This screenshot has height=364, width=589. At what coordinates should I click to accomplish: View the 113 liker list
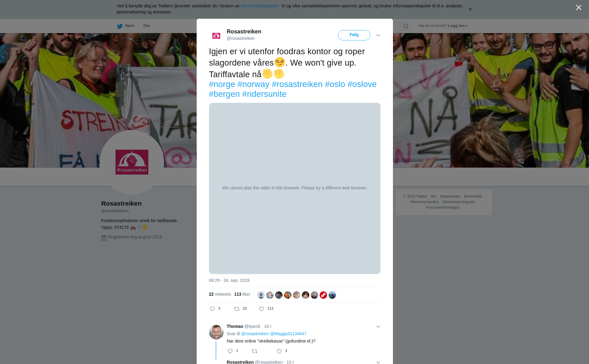pyautogui.click(x=242, y=294)
